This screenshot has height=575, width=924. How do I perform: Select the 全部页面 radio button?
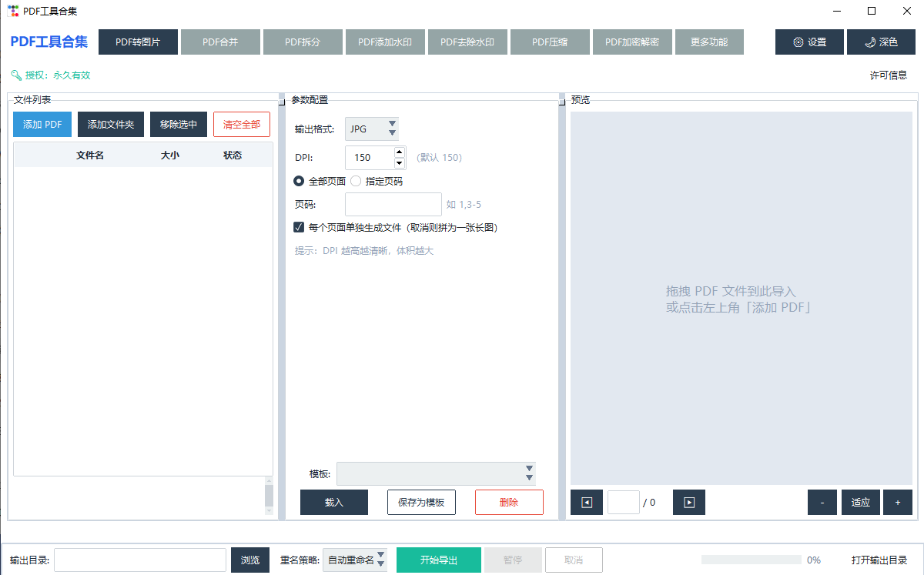click(x=299, y=182)
